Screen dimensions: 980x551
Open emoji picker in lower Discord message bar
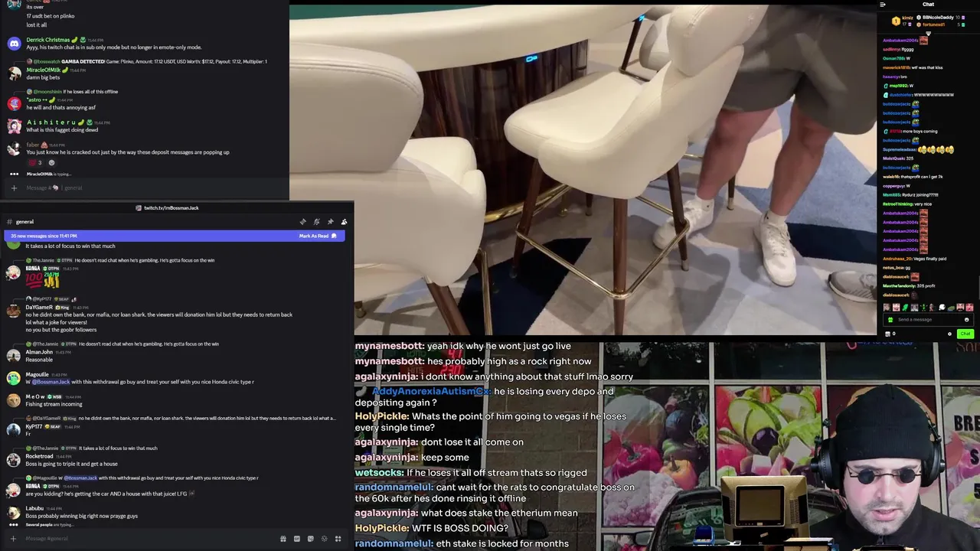(324, 539)
